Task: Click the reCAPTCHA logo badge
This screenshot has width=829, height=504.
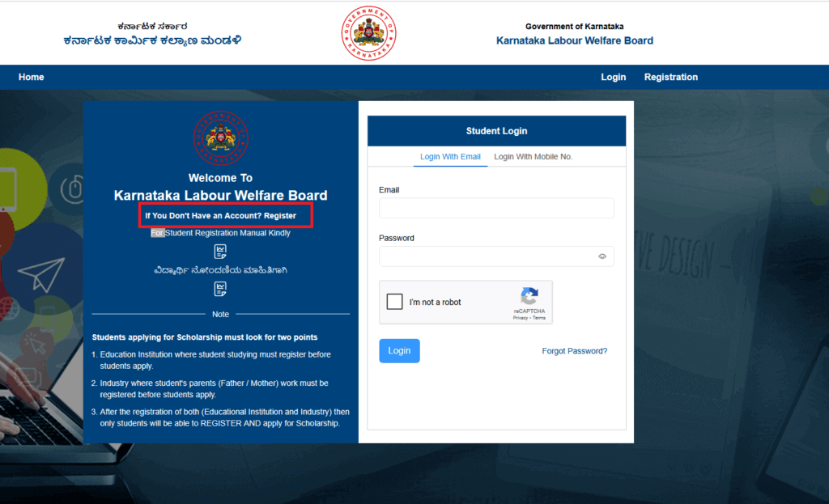Action: [529, 298]
